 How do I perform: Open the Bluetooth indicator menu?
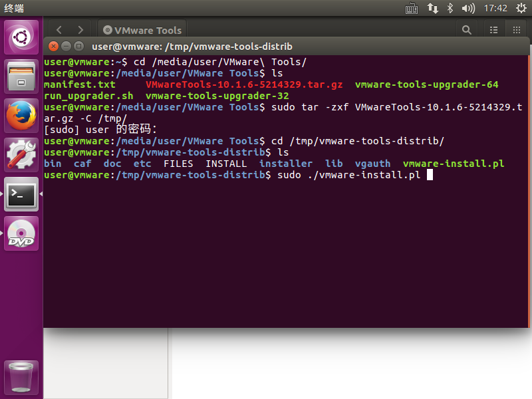pyautogui.click(x=450, y=8)
